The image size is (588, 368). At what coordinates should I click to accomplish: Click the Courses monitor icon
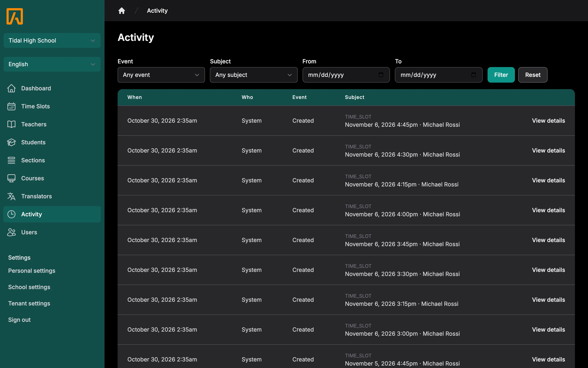(x=11, y=178)
